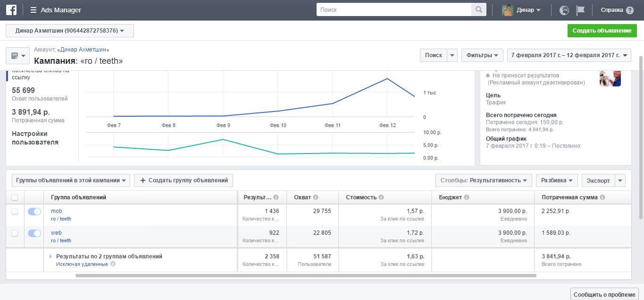644x300 pixels.
Task: Click the 22 805 reach value for web
Action: pyautogui.click(x=322, y=233)
